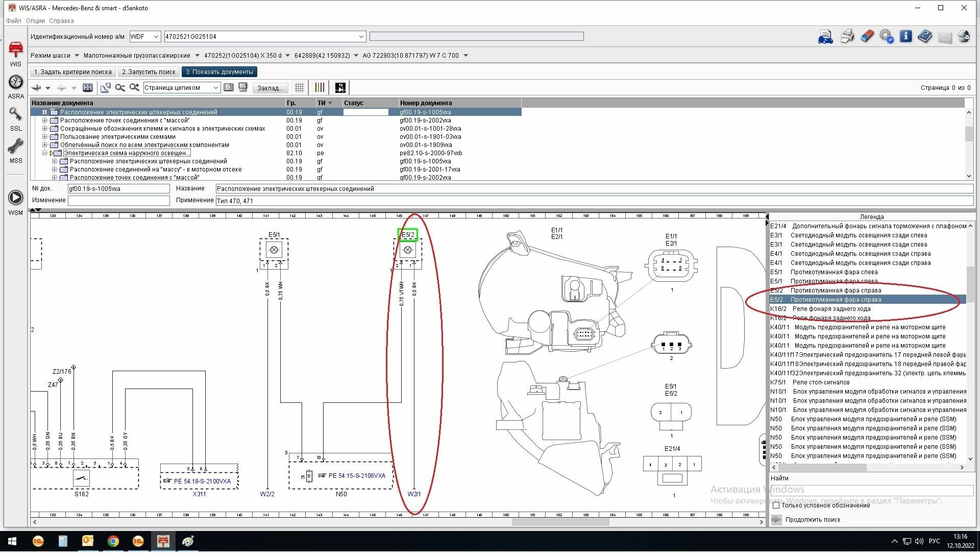The width and height of the screenshot is (980, 556).
Task: Collapse 'Электрическая схема наружного освещен' node
Action: pos(45,153)
